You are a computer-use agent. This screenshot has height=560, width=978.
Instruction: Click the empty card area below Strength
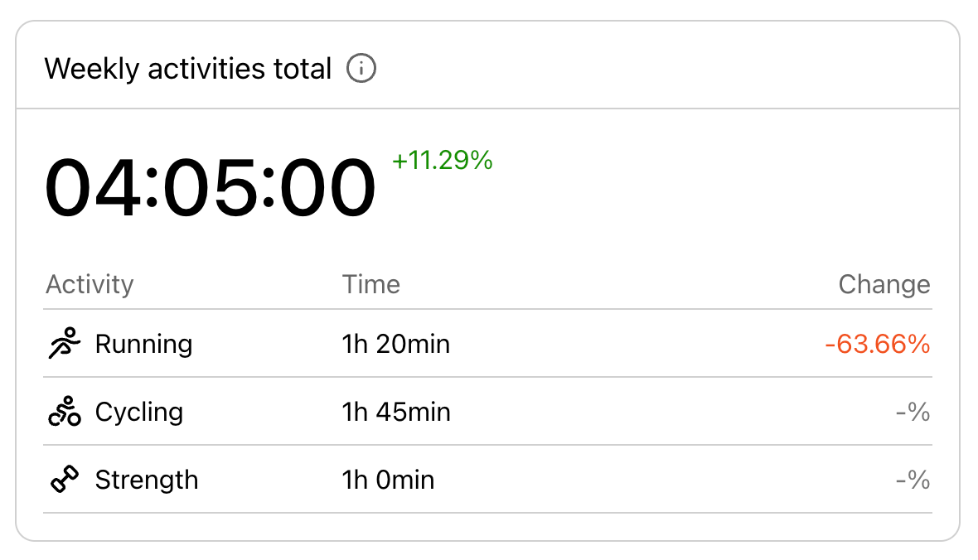(x=487, y=527)
